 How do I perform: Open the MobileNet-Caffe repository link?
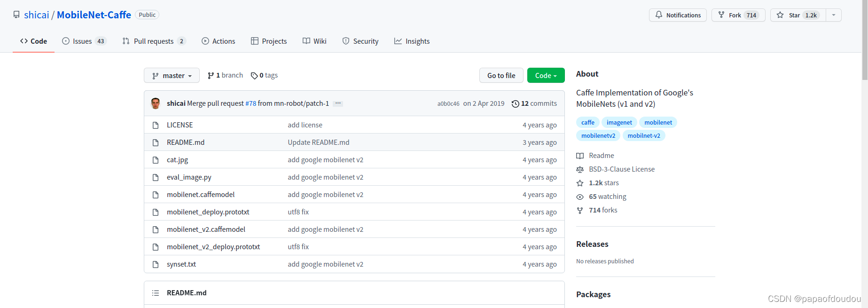(x=94, y=15)
